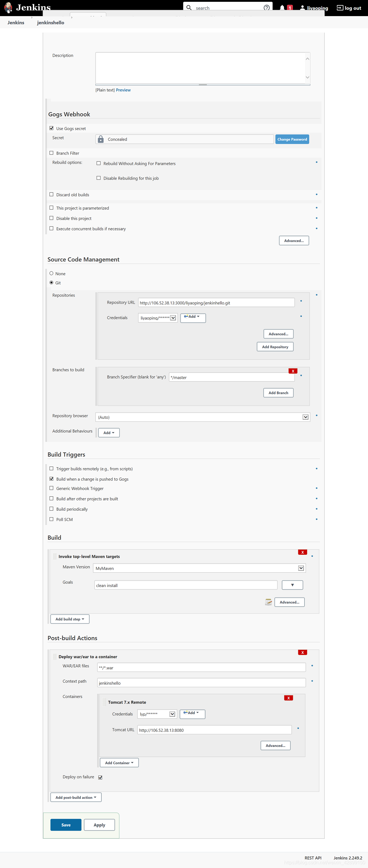The height and width of the screenshot is (868, 368).
Task: Click the user profile icon by liyaoping
Action: [302, 8]
